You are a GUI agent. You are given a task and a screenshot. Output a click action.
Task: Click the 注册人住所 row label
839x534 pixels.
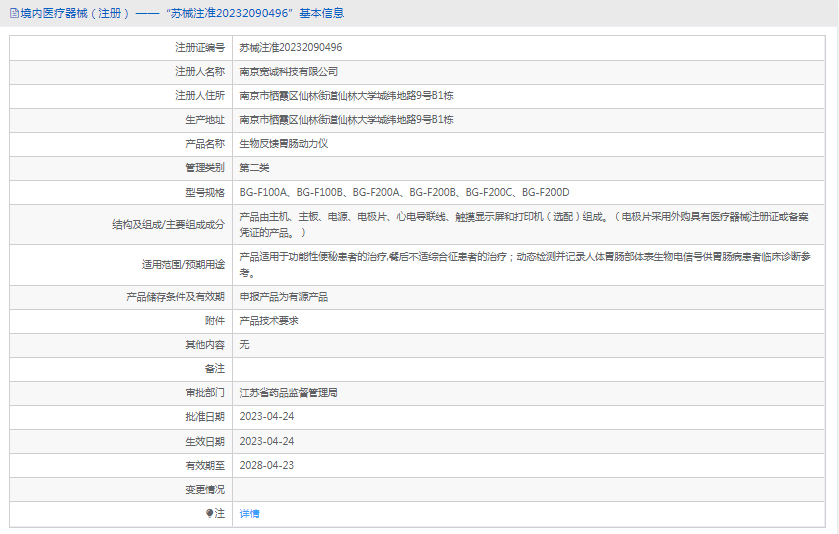tap(200, 96)
